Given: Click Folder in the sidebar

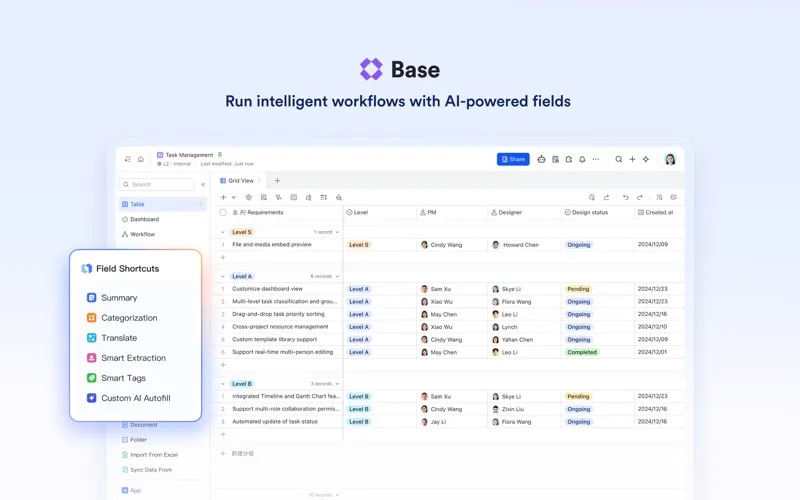Looking at the screenshot, I should pyautogui.click(x=135, y=440).
